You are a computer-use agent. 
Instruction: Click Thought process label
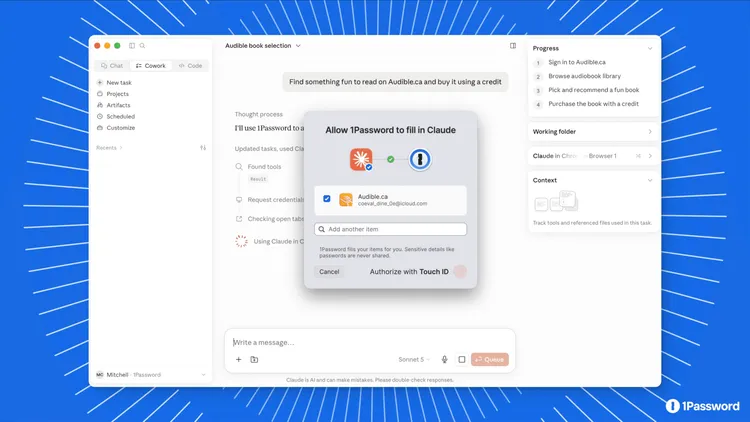tap(258, 114)
